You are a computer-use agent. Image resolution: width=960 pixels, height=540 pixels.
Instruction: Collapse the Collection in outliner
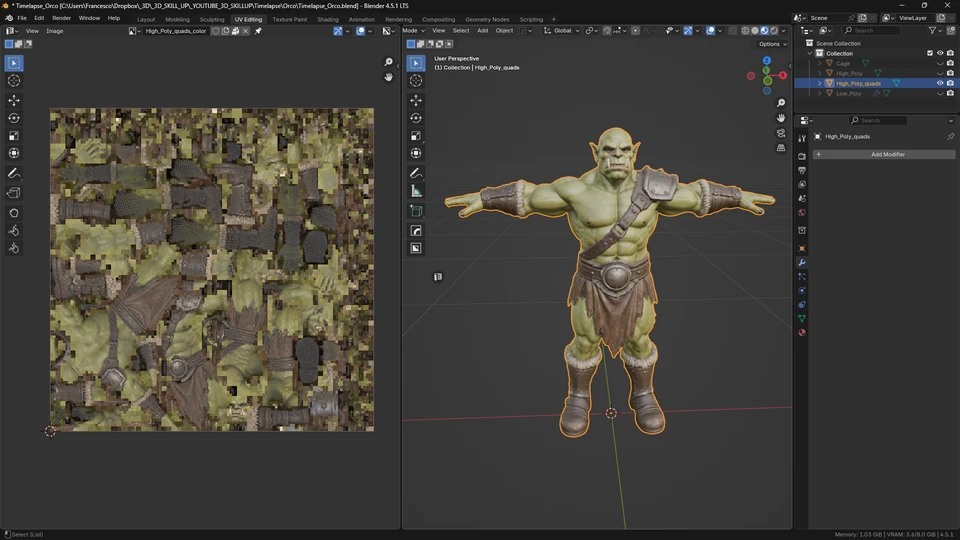coord(810,53)
